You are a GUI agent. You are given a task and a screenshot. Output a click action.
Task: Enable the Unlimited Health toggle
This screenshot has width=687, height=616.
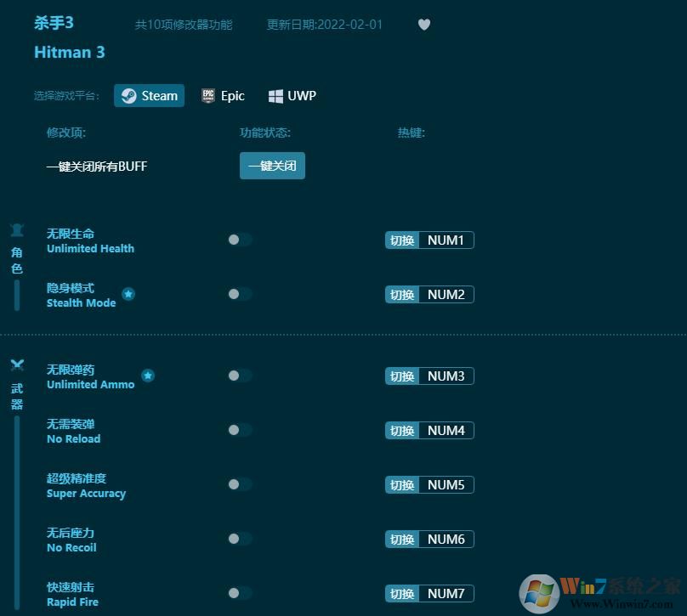click(x=239, y=240)
